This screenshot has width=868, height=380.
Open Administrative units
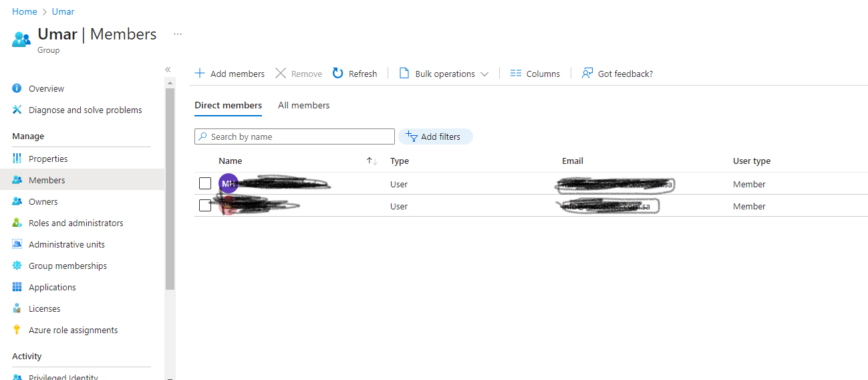point(67,244)
